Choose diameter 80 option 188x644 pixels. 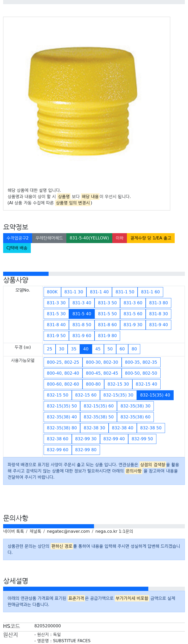[134, 349]
